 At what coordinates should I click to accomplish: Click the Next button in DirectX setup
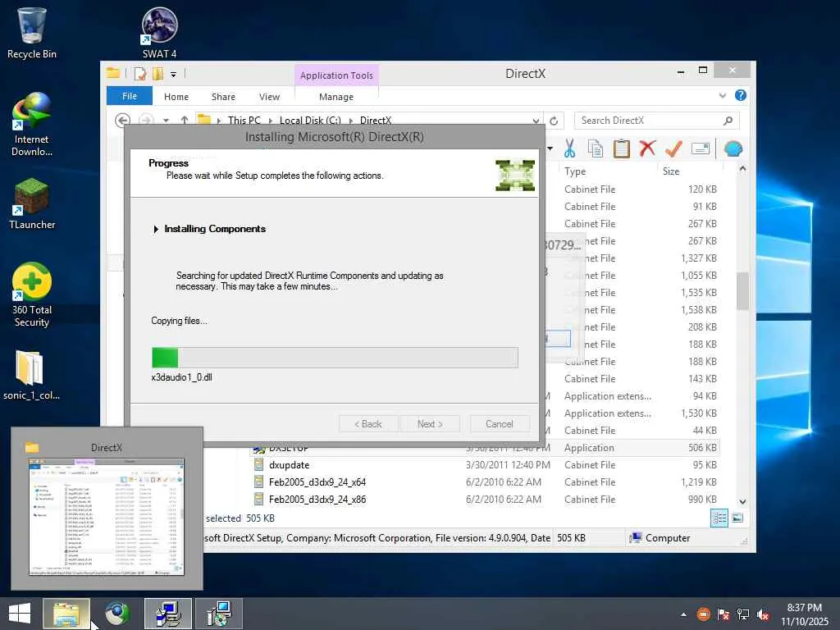(x=430, y=424)
